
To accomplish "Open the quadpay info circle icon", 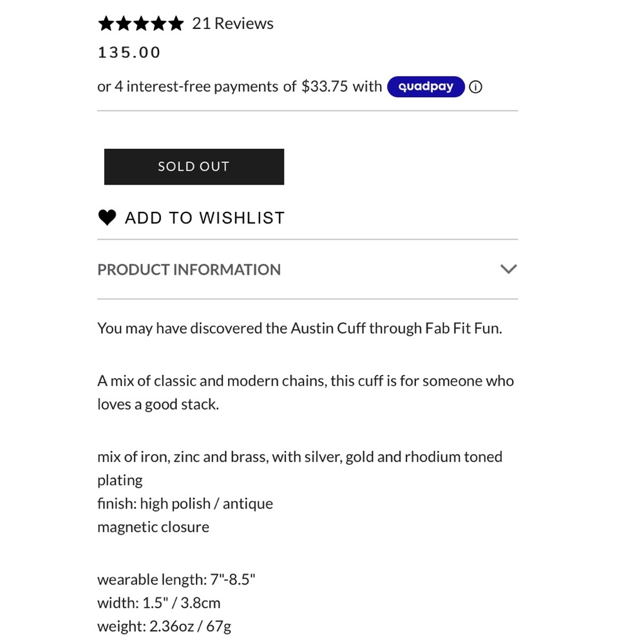I will (475, 87).
